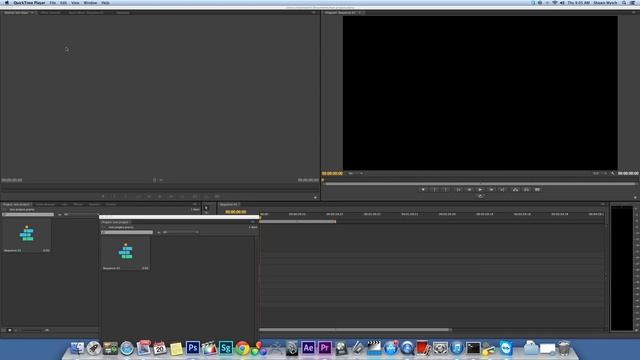Click Go to Out point in Program monitor

click(502, 189)
